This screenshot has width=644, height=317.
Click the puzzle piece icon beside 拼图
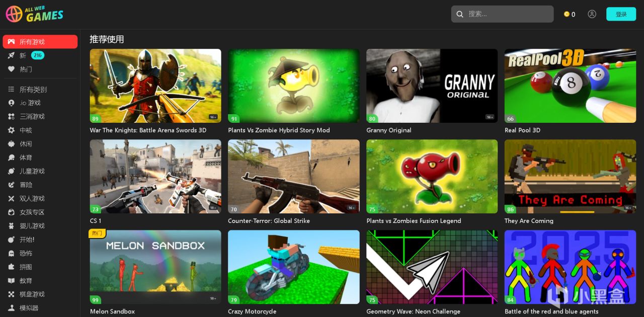click(x=11, y=267)
